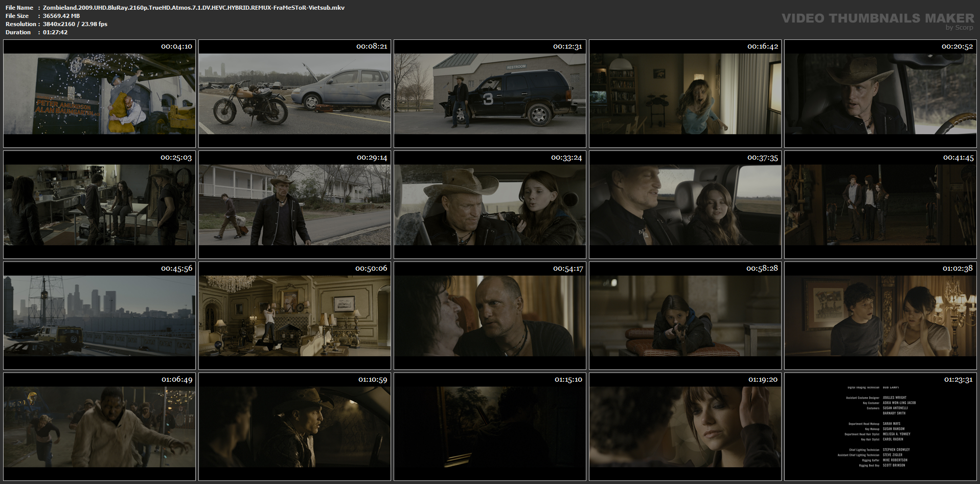Select the thumbnail timestamped 00:58:28
The width and height of the screenshot is (980, 484).
point(685,316)
